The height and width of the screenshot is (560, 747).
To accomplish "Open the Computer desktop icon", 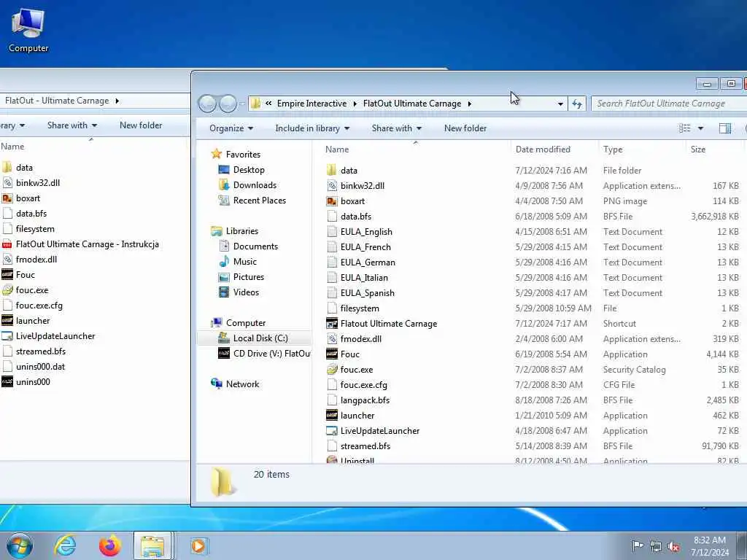I will [x=28, y=31].
